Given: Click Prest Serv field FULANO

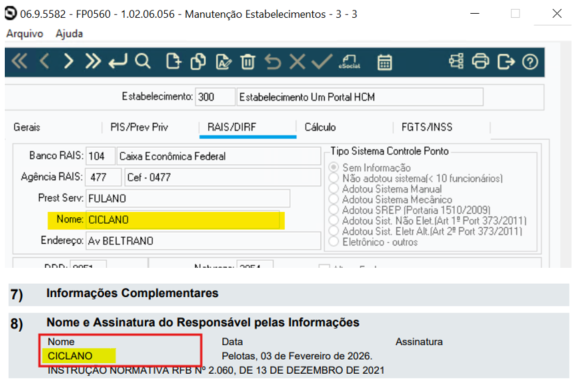Looking at the screenshot, I should (x=188, y=198).
